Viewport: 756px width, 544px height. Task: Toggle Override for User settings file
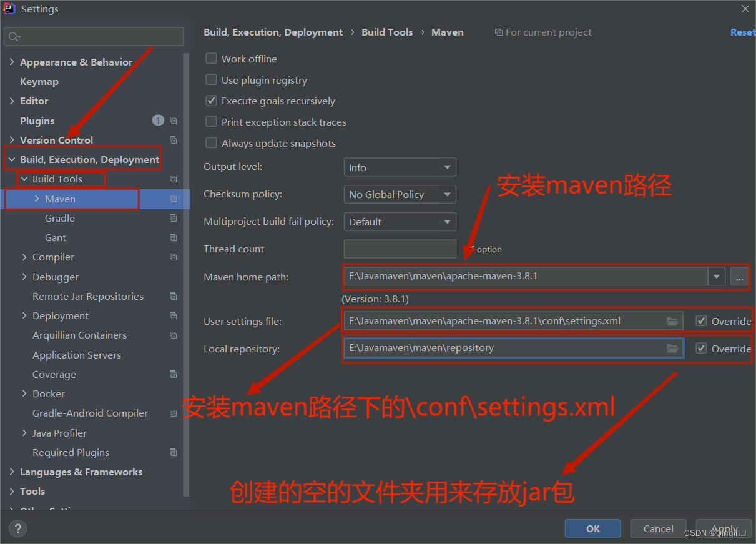(x=702, y=321)
